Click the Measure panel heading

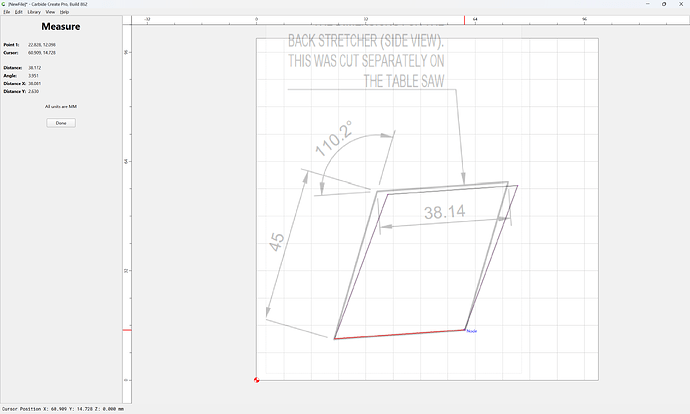tap(61, 26)
